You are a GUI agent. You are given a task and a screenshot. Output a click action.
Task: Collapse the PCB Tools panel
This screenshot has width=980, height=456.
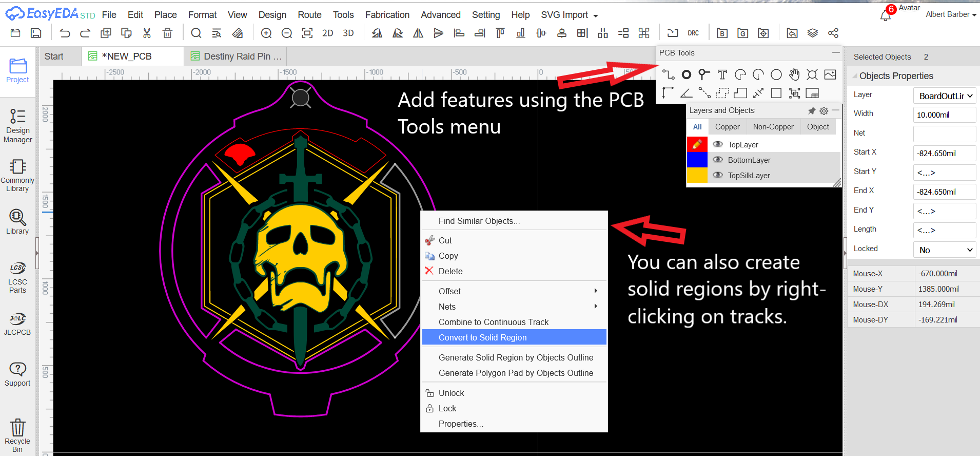point(836,52)
